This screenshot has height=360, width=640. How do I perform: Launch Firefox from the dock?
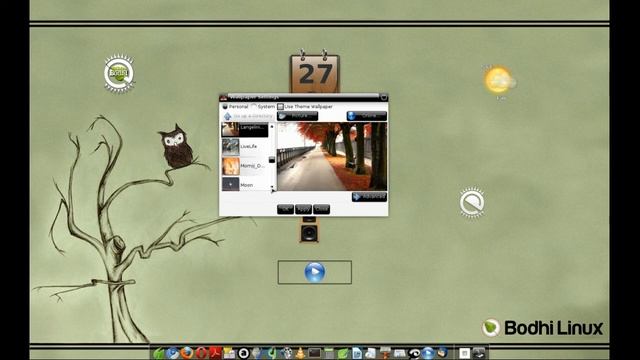pyautogui.click(x=187, y=353)
